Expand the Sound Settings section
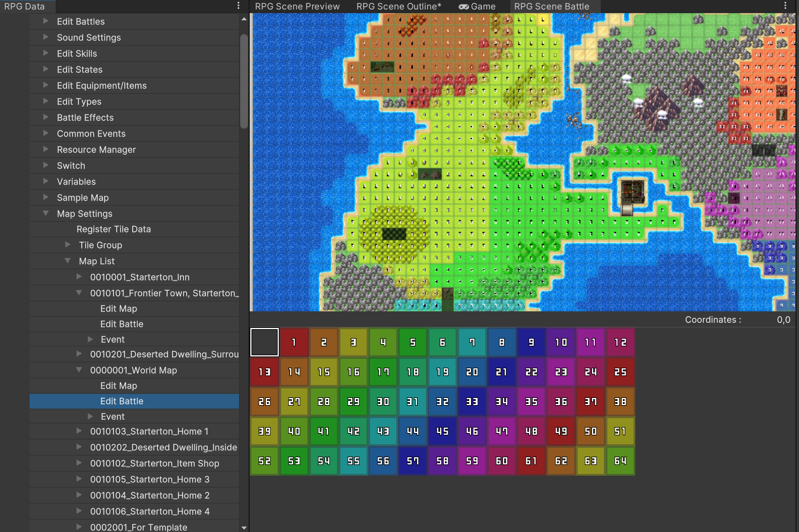Image resolution: width=799 pixels, height=532 pixels. pos(46,37)
